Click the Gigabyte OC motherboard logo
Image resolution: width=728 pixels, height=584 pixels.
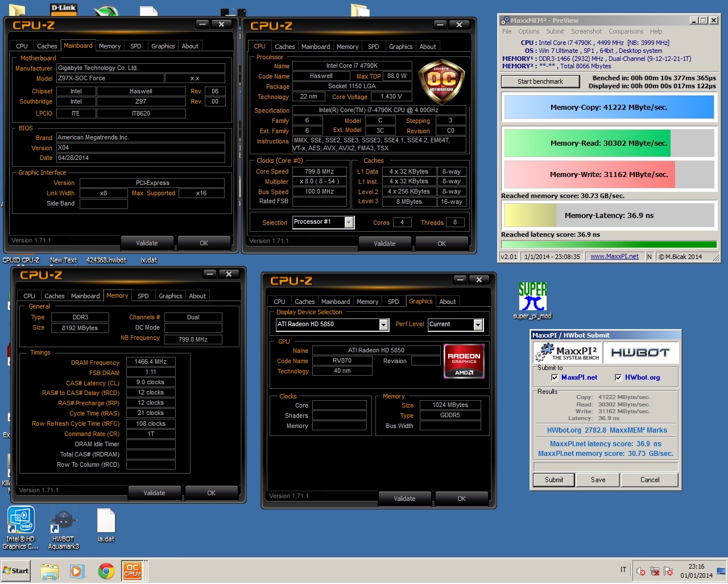pyautogui.click(x=442, y=82)
